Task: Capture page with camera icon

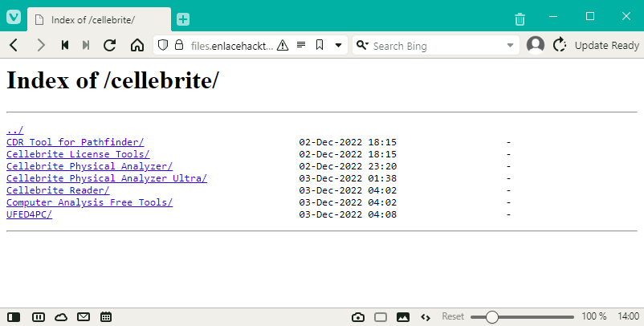Action: pyautogui.click(x=357, y=317)
